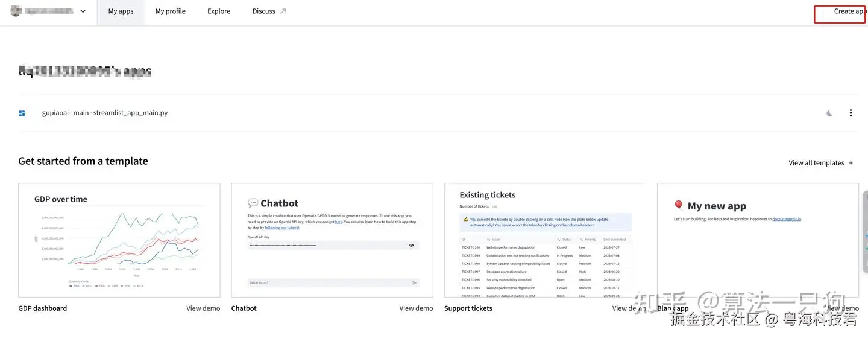The width and height of the screenshot is (868, 338).
Task: Click the app icon beside gupiaoai
Action: (22, 113)
